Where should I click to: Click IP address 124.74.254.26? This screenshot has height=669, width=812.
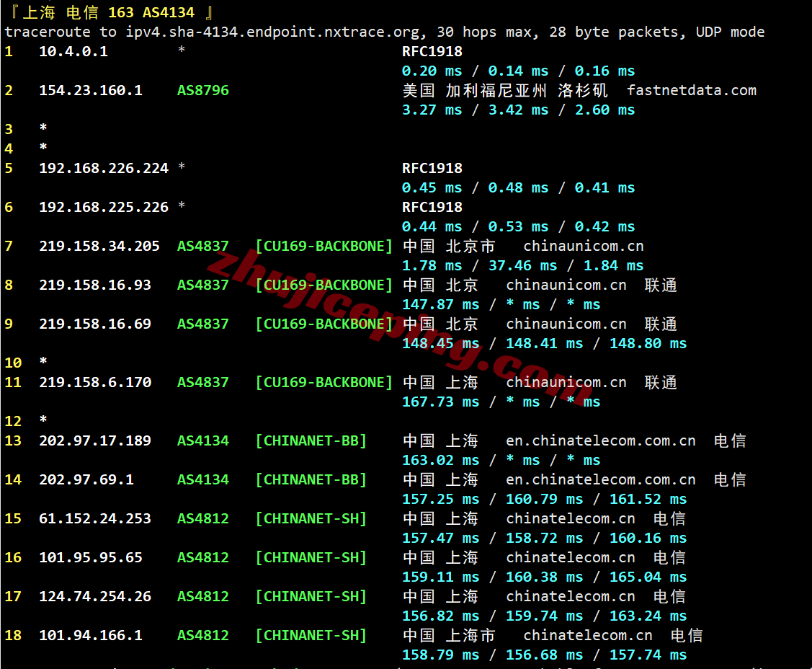(x=95, y=596)
